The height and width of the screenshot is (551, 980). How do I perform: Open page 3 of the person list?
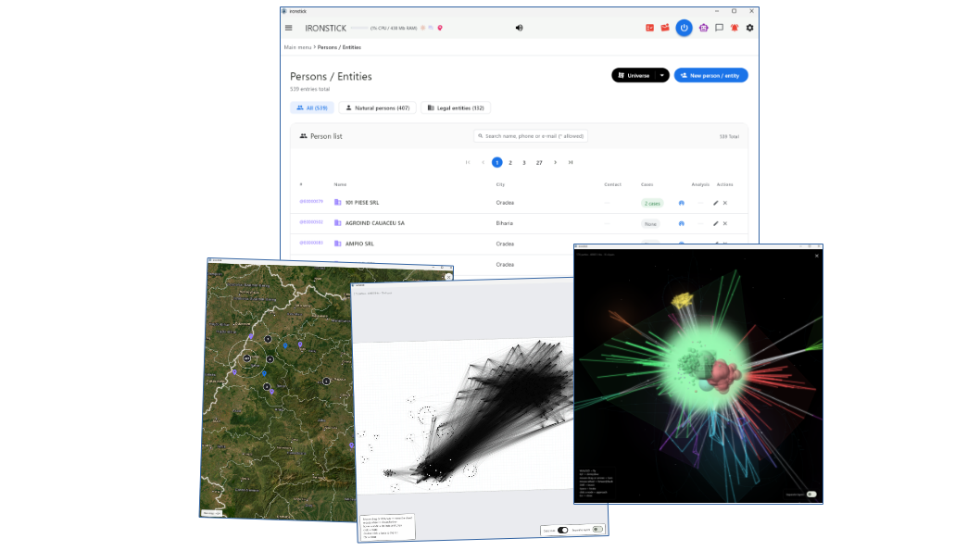(x=524, y=162)
